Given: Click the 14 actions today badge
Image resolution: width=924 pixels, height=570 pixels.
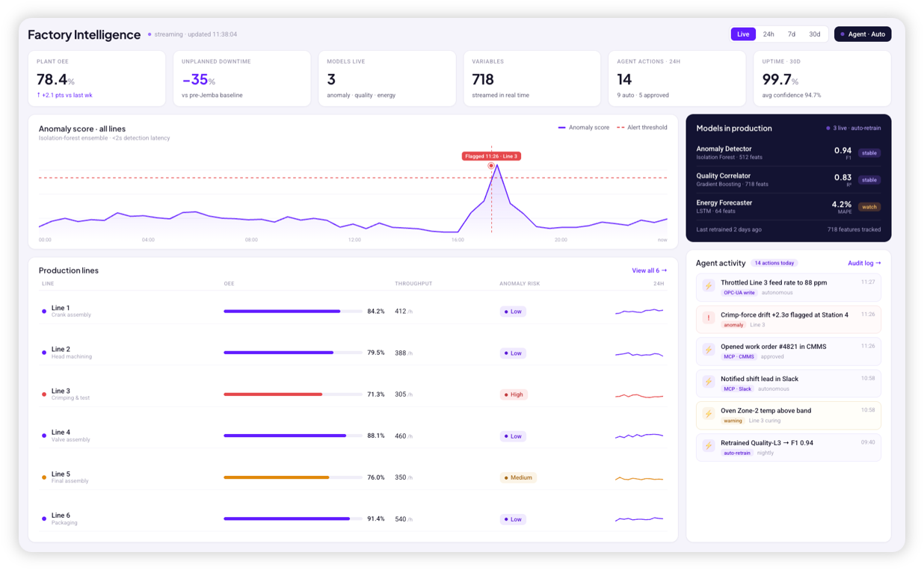Looking at the screenshot, I should click(x=774, y=263).
